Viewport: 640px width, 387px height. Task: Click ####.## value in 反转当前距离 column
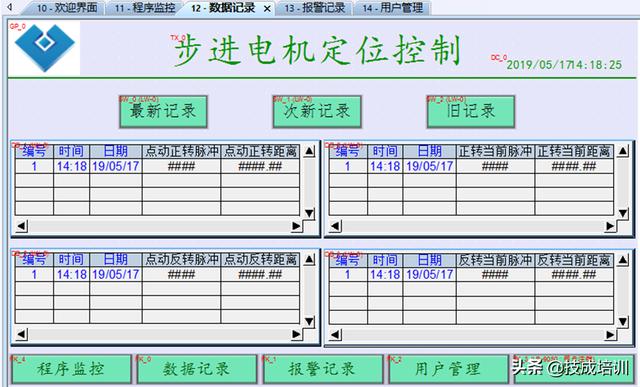pyautogui.click(x=574, y=274)
